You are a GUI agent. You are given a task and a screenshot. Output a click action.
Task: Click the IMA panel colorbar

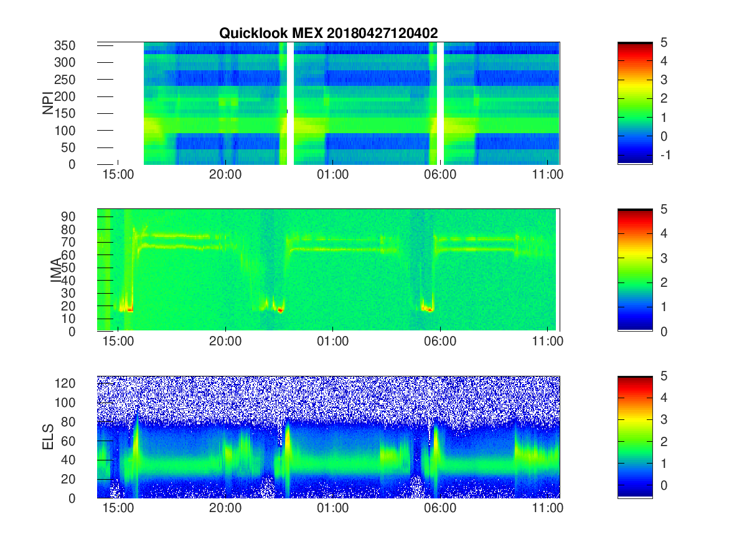(635, 270)
